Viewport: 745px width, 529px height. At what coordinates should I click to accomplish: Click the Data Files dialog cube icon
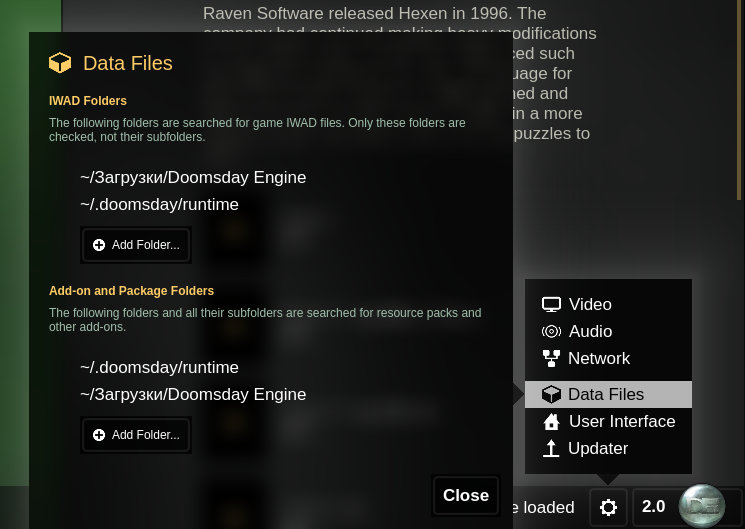60,63
